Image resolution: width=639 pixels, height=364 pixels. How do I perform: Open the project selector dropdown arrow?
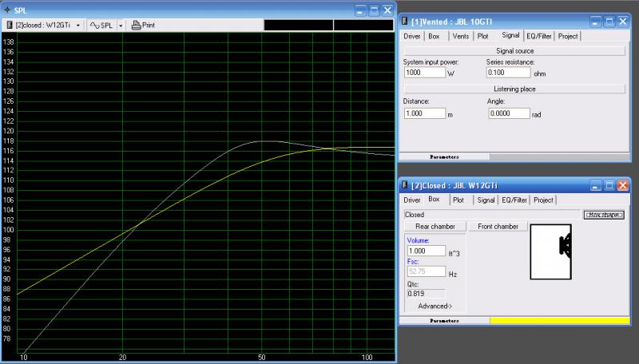77,25
